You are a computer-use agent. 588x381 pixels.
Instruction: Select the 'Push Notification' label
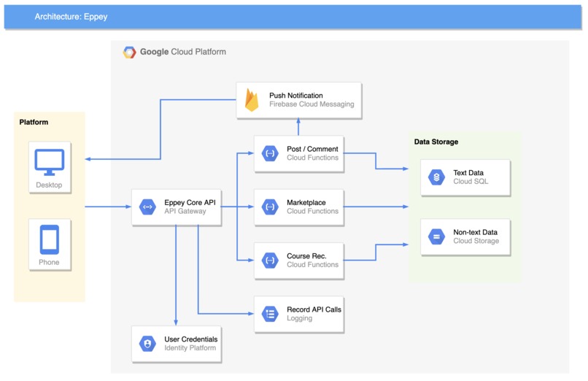[296, 95]
